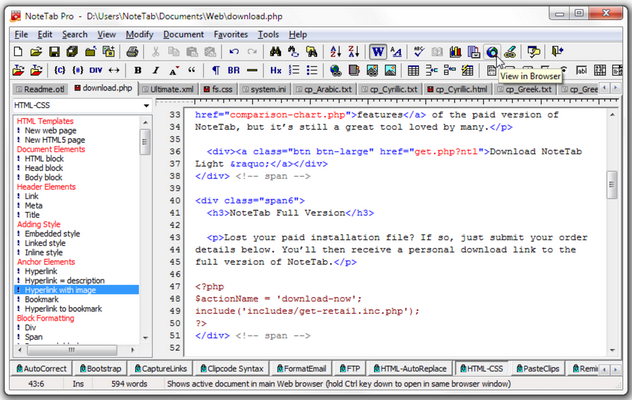Click the editor scroll-up arrow
This screenshot has width=632, height=400.
click(x=612, y=115)
